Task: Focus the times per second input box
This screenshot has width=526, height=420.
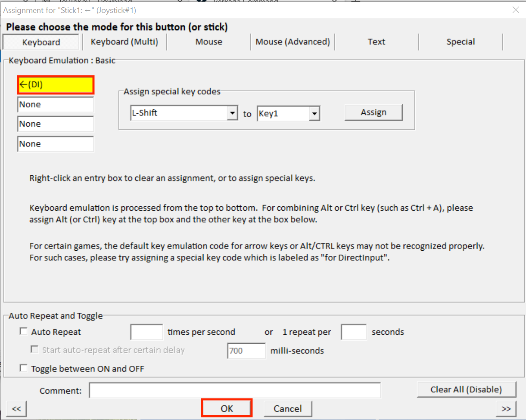Action: click(x=146, y=332)
